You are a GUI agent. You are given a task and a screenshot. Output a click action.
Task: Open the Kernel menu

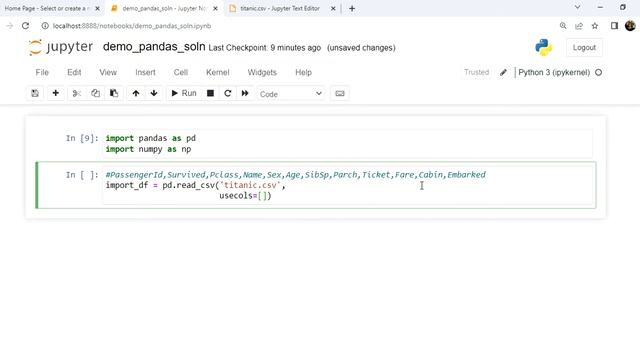pos(218,72)
